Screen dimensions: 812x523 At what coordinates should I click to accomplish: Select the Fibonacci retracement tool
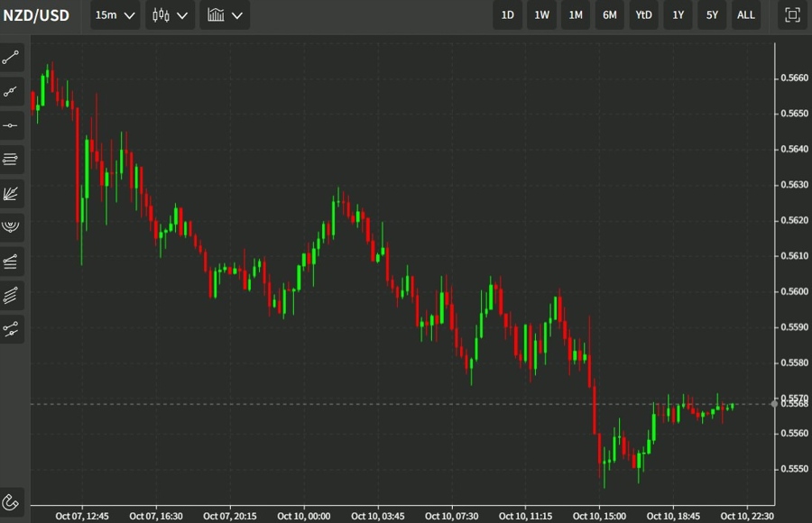tap(12, 261)
